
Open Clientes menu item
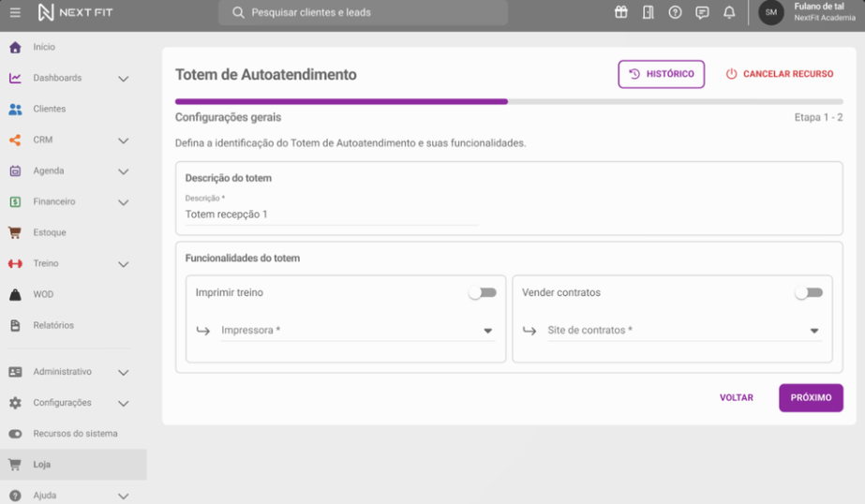(x=73, y=110)
